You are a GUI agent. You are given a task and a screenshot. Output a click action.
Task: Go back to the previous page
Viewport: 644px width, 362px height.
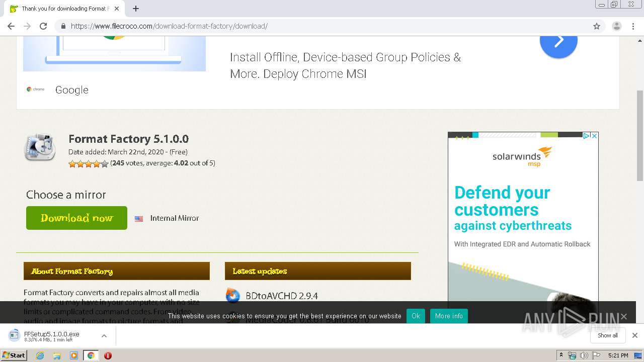[x=11, y=26]
